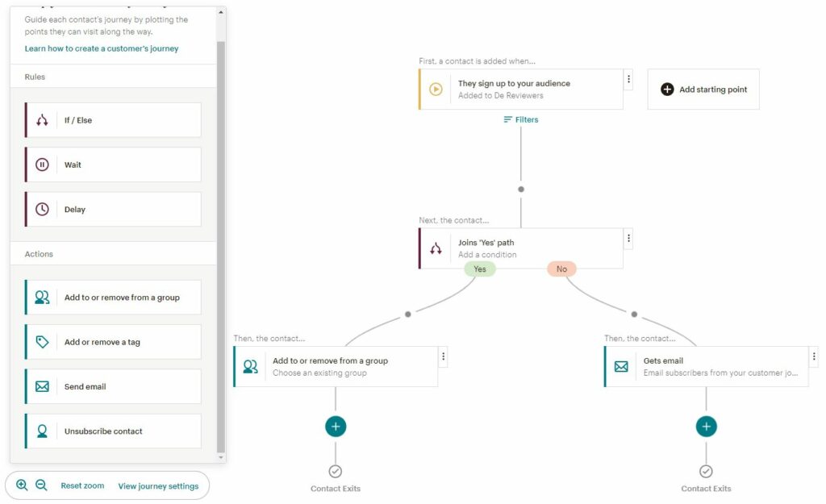This screenshot has width=826, height=504.
Task: Click the sidebar scroll down arrow
Action: (221, 457)
